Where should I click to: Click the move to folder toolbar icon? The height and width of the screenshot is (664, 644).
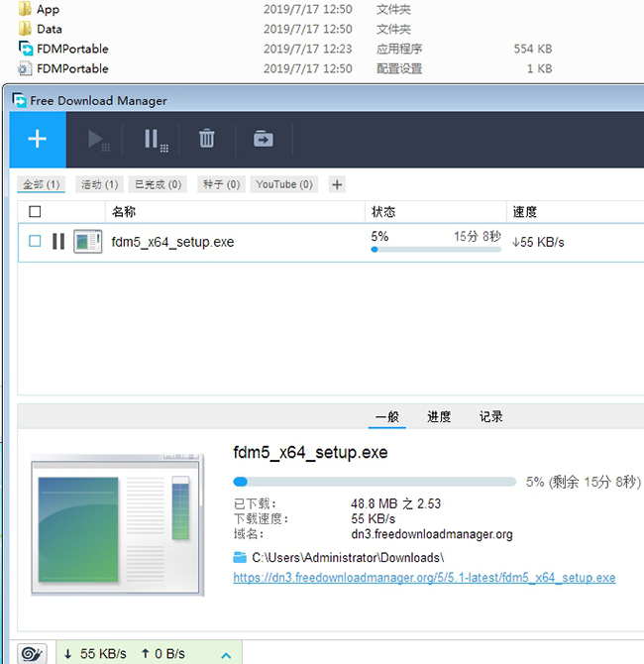[x=263, y=140]
